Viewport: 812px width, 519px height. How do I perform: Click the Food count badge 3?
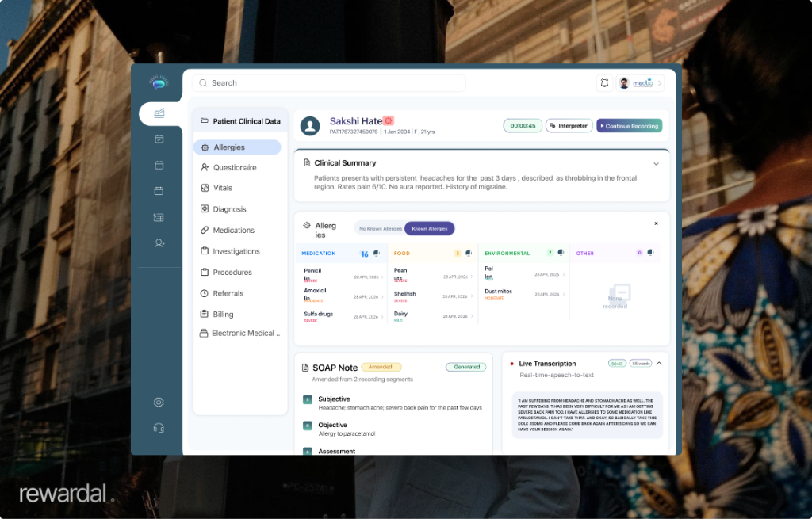click(458, 253)
